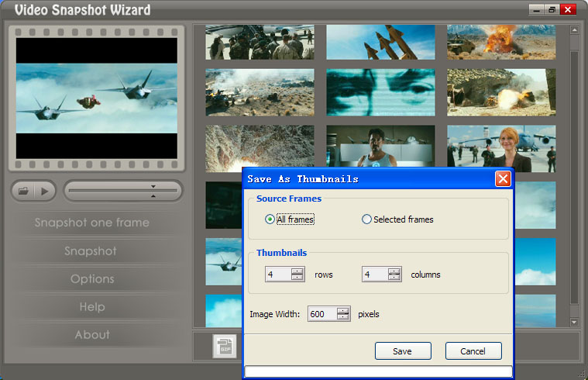Select the smoky desert battlefield thumbnail

(x=260, y=92)
